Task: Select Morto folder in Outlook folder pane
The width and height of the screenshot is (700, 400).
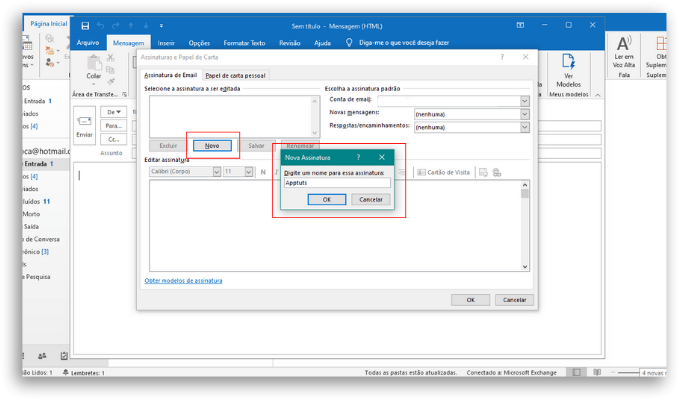Action: point(31,214)
